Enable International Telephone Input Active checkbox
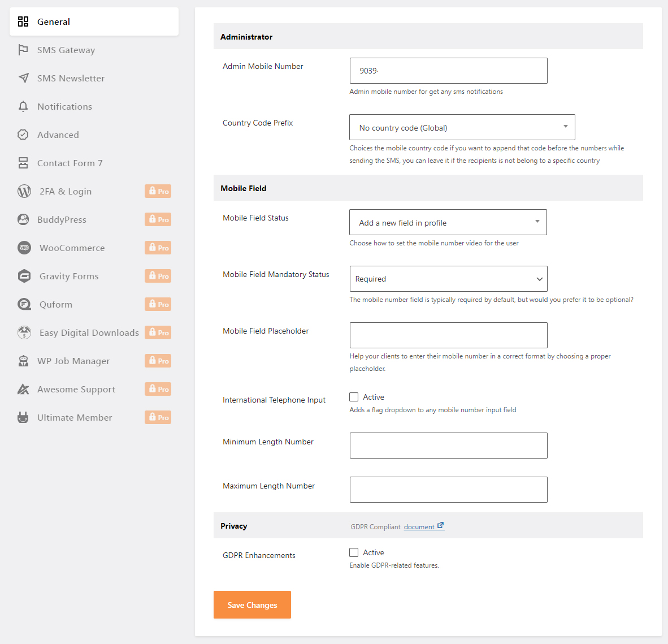This screenshot has width=668, height=644. pos(354,397)
